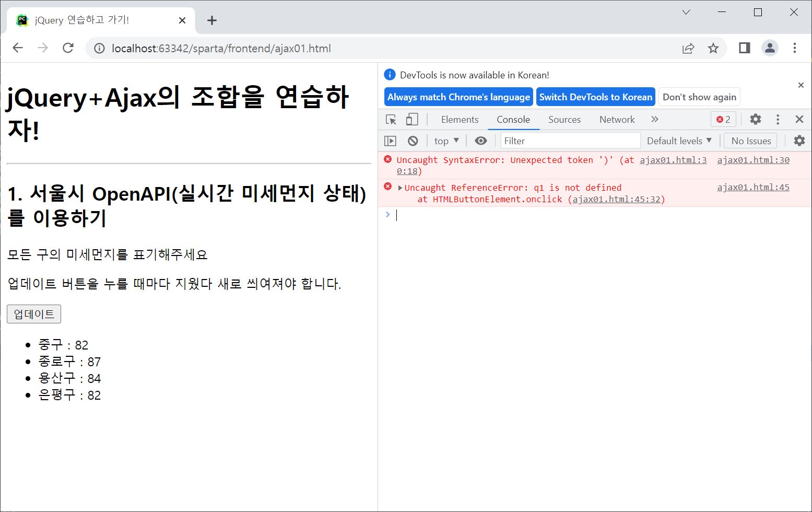Focus the console Filter field

[x=570, y=141]
